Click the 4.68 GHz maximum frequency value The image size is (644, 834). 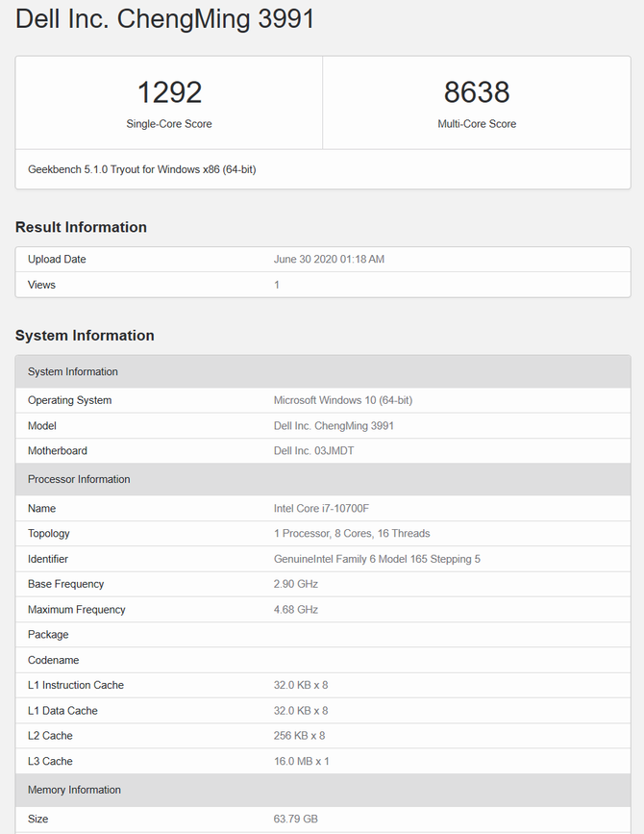tap(296, 609)
